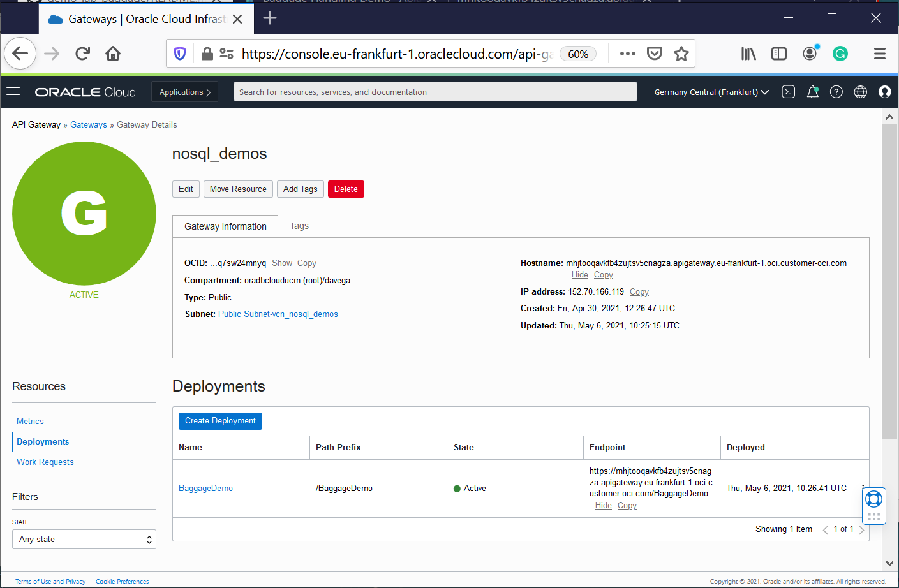The width and height of the screenshot is (899, 588).
Task: Copy the OCID value
Action: [x=307, y=263]
